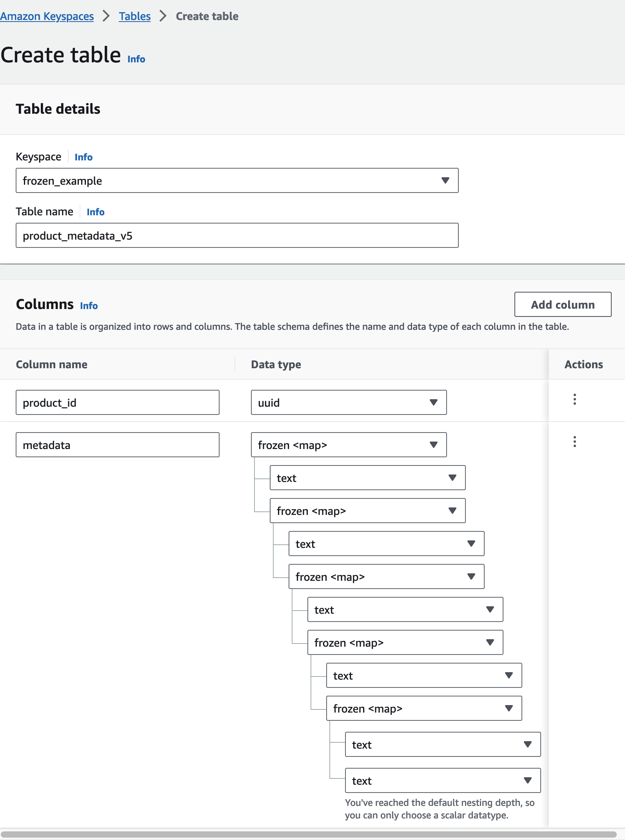625x840 pixels.
Task: Open first text key-type dropdown under metadata
Action: (x=367, y=478)
